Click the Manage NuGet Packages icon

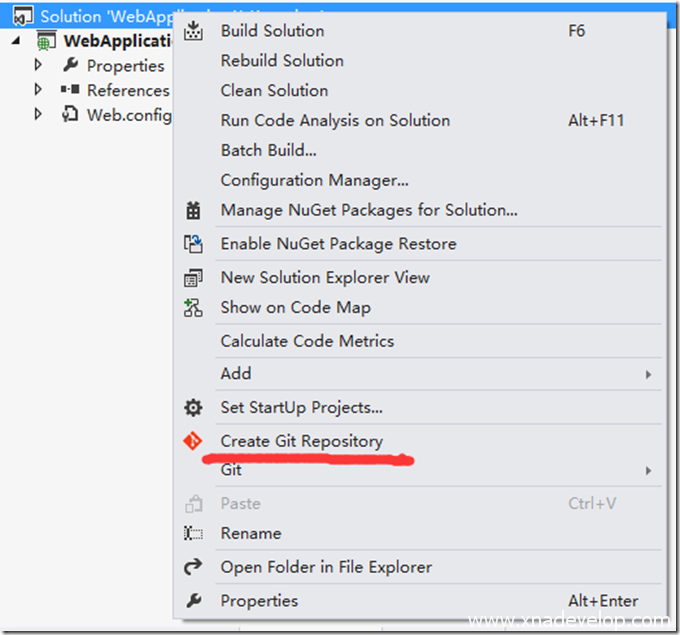(194, 211)
